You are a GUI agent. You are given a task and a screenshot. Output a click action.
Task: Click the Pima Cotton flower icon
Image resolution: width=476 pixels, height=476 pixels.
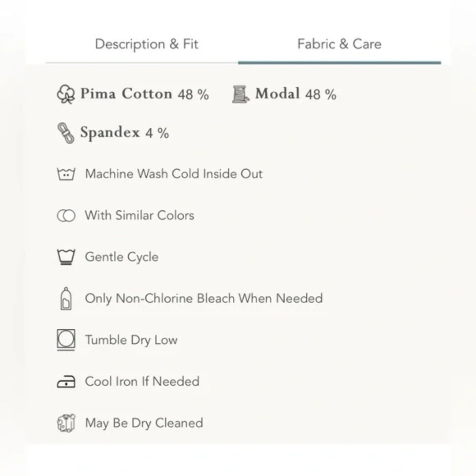(66, 94)
